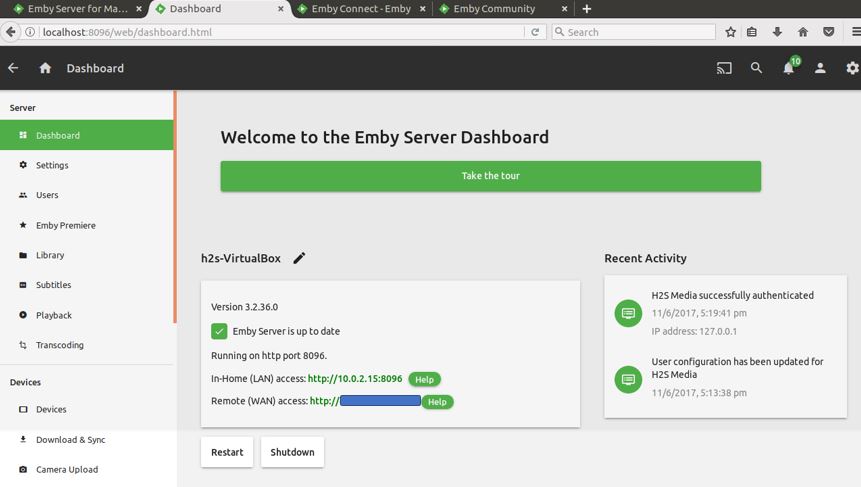Open Download & Sync in the sidebar

click(87, 439)
